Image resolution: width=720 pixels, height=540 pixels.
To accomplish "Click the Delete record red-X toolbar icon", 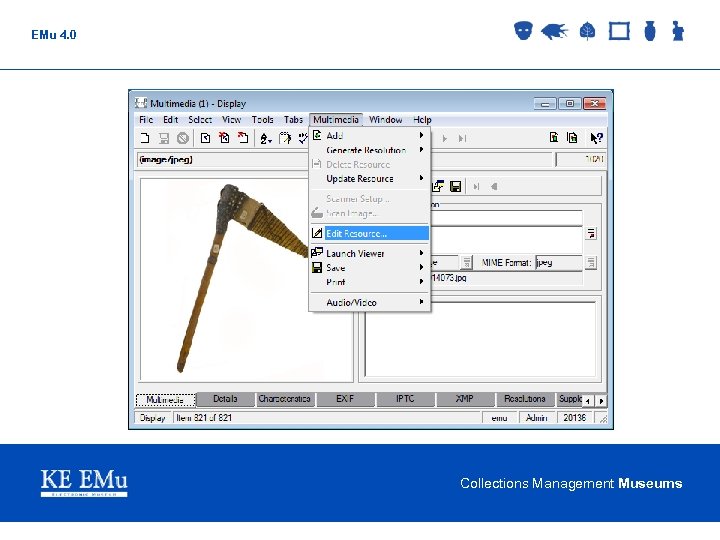I will coord(224,138).
